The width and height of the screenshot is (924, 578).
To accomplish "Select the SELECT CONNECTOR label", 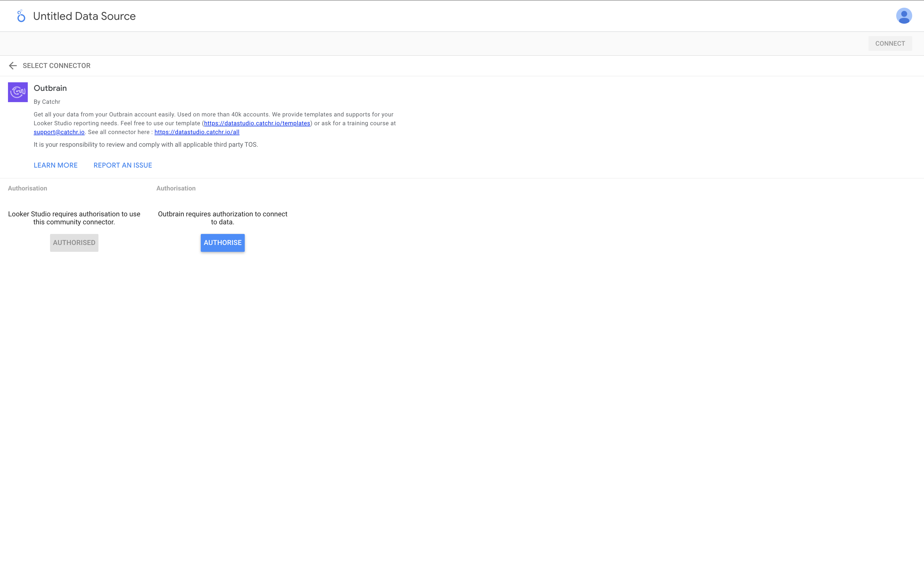I will 56,66.
